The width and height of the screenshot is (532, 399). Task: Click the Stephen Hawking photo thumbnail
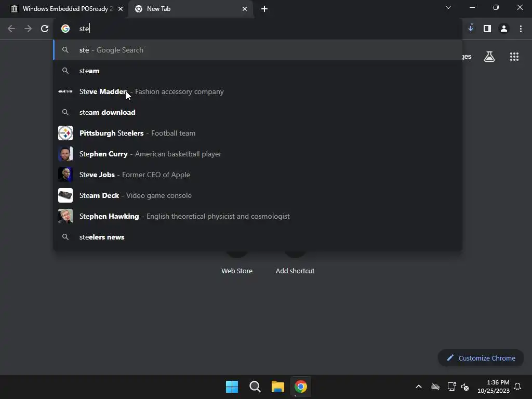point(65,216)
